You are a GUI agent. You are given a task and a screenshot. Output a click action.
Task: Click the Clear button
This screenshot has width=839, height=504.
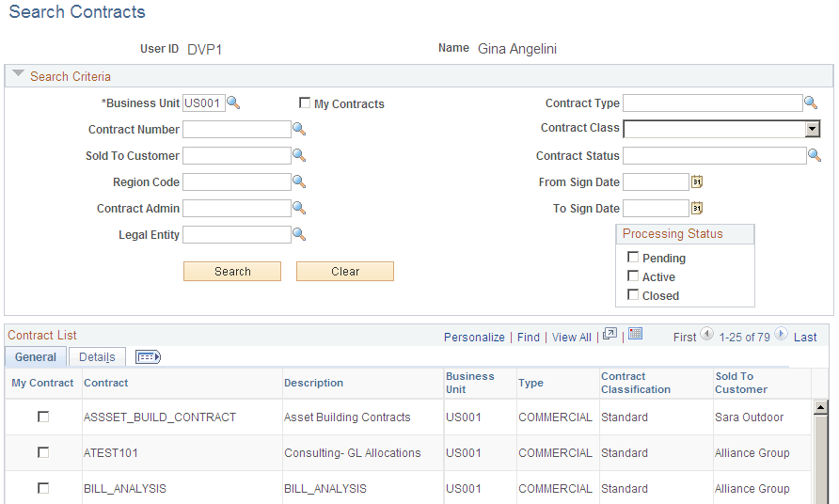345,271
